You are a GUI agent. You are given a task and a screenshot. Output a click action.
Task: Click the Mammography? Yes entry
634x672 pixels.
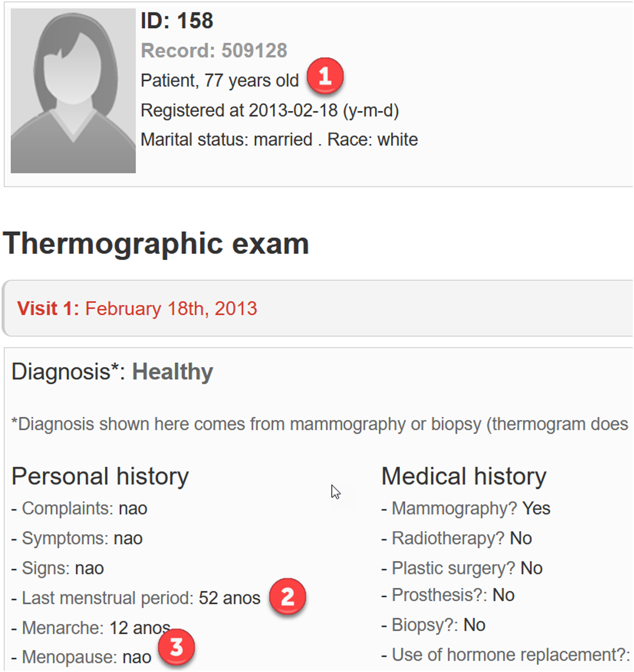466,508
